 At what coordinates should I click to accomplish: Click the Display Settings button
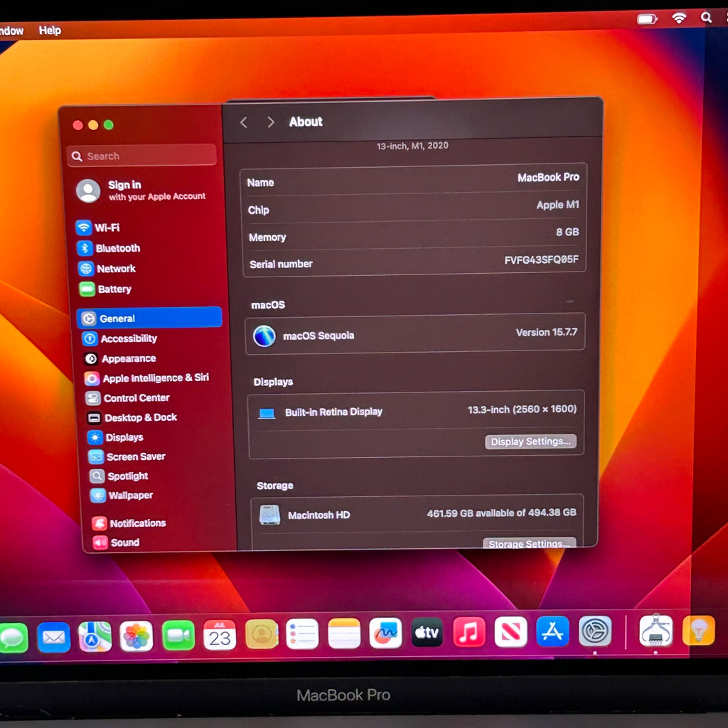click(530, 441)
